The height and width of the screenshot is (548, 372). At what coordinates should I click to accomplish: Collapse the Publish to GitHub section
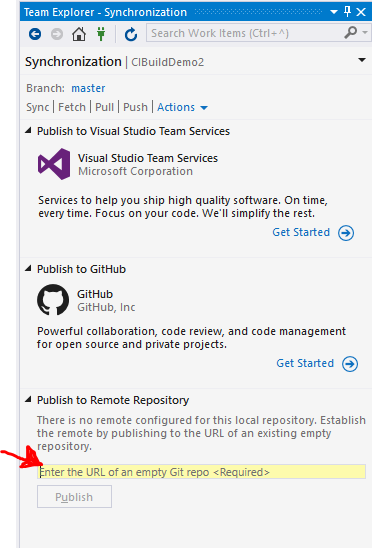coord(28,268)
